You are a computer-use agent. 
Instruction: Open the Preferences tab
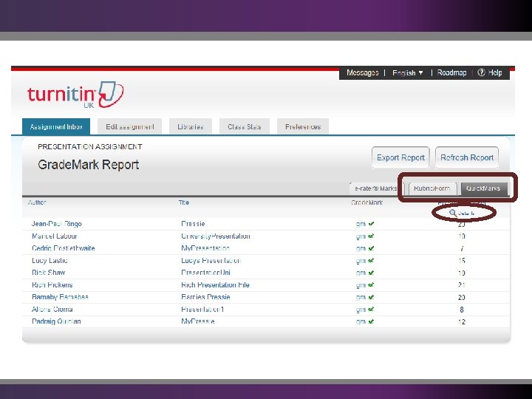(x=303, y=126)
